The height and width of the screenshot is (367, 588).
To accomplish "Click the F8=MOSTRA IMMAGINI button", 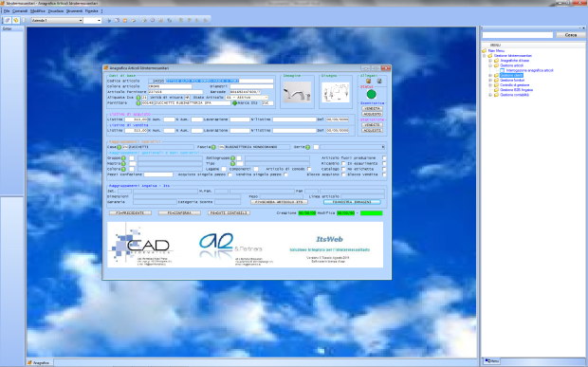I will [x=352, y=202].
